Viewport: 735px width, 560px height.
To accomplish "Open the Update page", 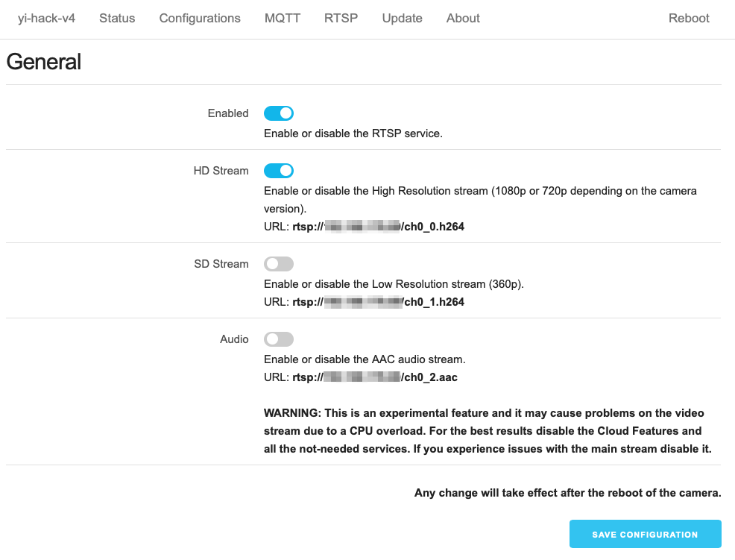I will (402, 18).
